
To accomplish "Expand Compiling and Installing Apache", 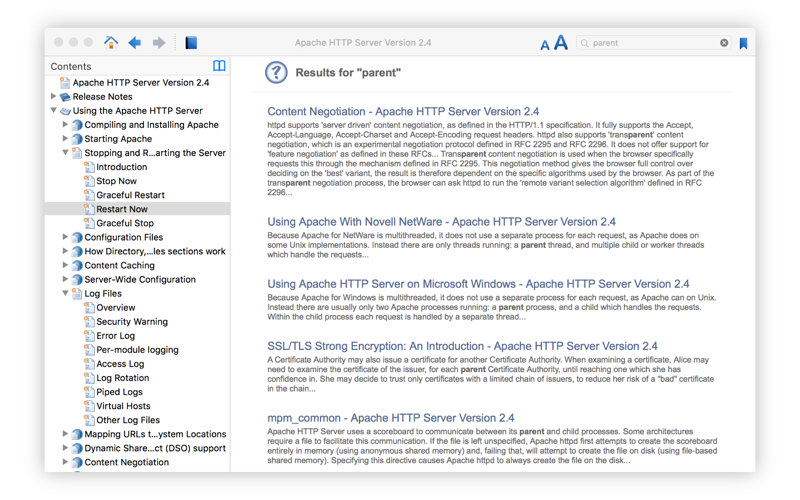I will 65,124.
